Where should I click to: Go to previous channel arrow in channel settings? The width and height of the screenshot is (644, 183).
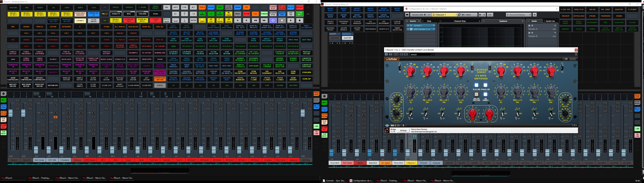point(480,15)
